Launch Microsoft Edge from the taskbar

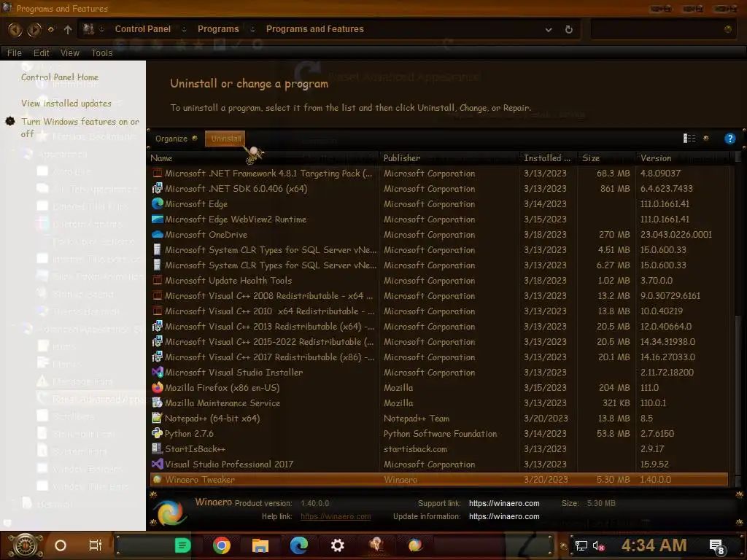point(298,545)
